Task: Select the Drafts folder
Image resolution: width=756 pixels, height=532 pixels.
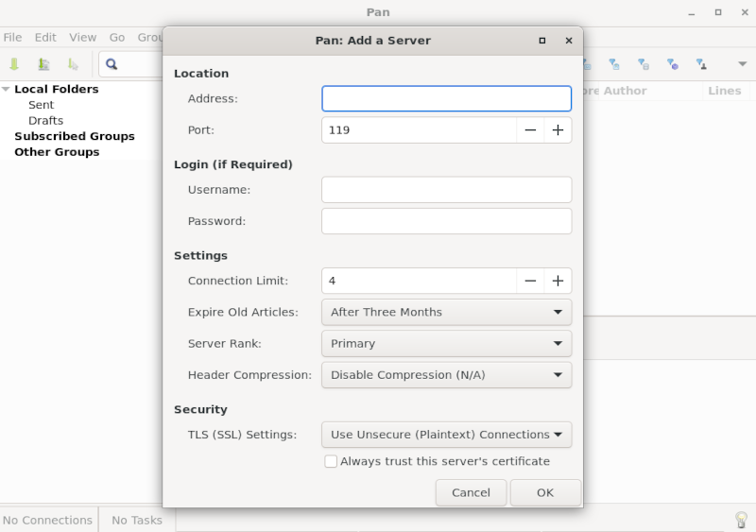Action: click(45, 121)
